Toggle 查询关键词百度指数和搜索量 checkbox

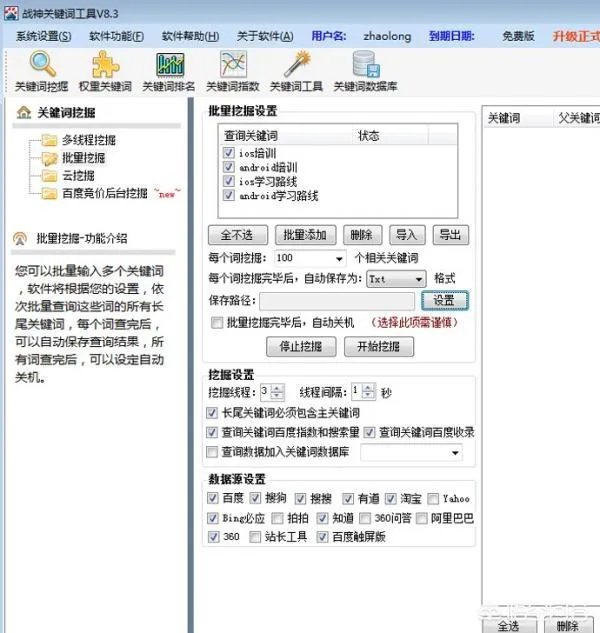pos(212,432)
